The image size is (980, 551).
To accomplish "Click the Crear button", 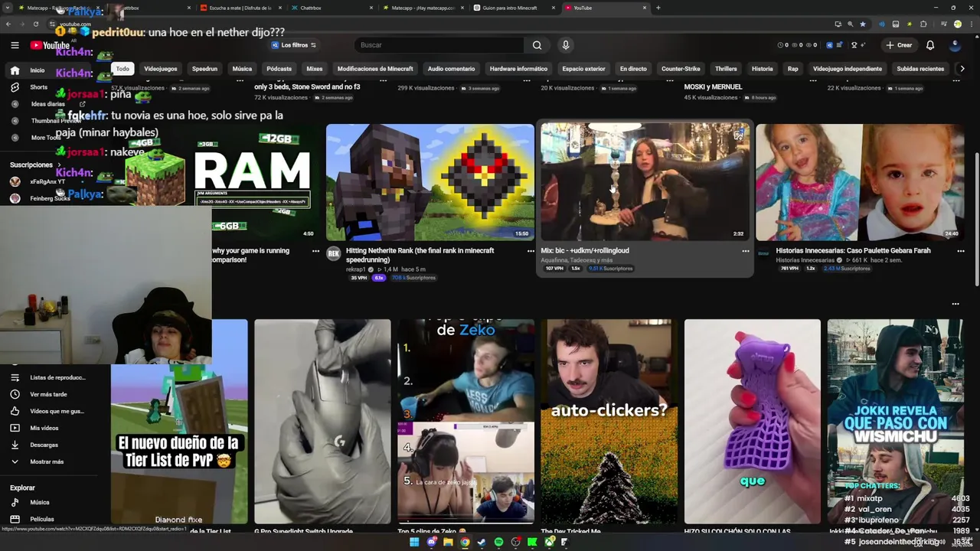I will pos(899,45).
